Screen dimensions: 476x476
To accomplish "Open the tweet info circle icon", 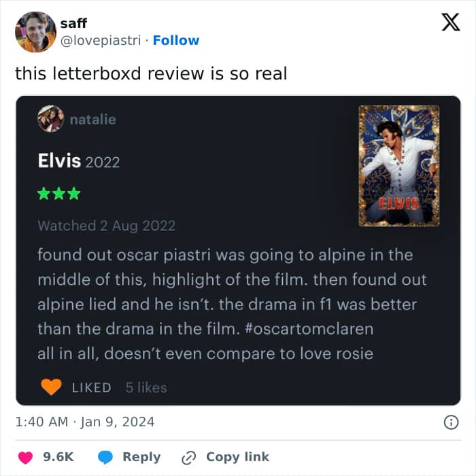I will (x=451, y=422).
